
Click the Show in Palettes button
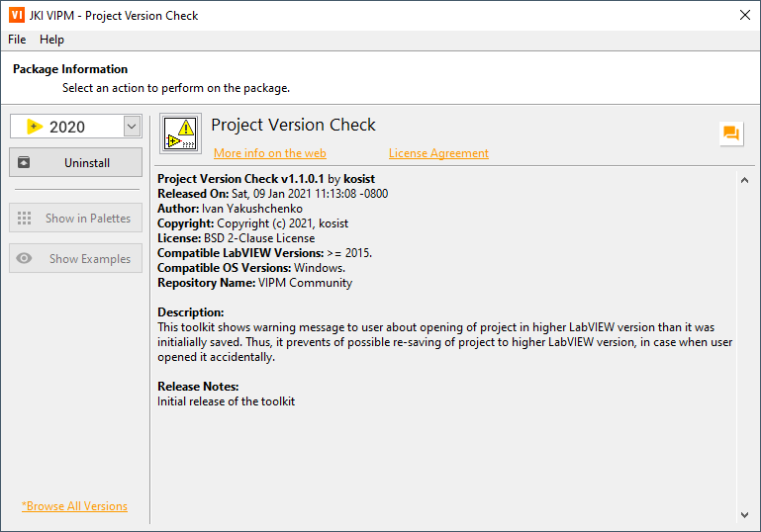pyautogui.click(x=76, y=218)
